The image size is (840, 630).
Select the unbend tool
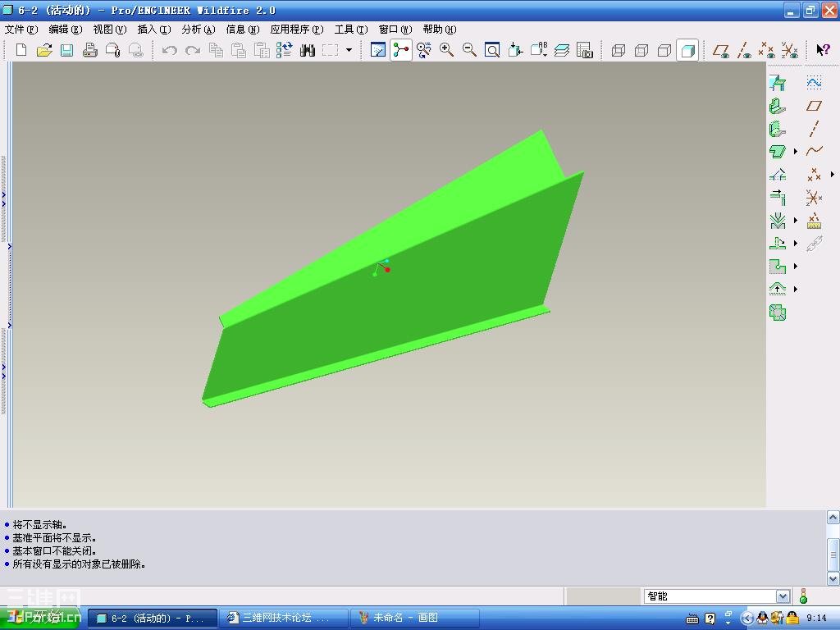click(x=778, y=243)
